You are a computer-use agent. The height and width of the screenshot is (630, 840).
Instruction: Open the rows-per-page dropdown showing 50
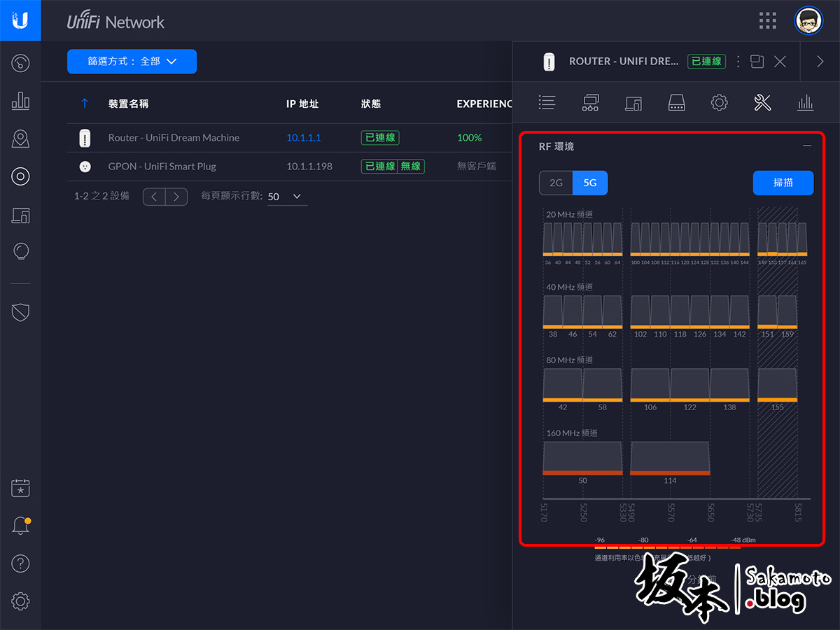[287, 197]
